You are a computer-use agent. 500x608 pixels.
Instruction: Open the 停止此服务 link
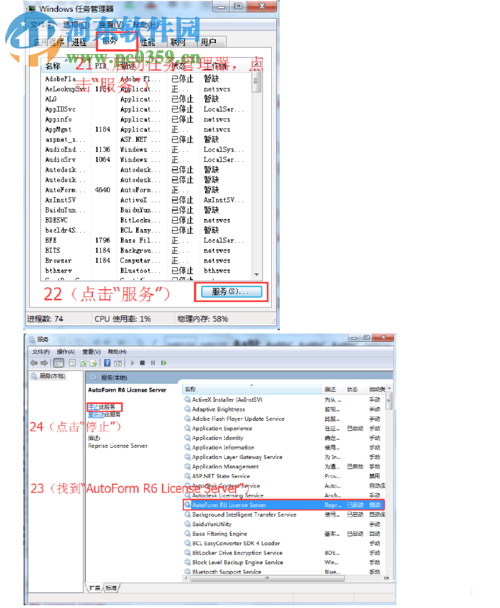102,407
